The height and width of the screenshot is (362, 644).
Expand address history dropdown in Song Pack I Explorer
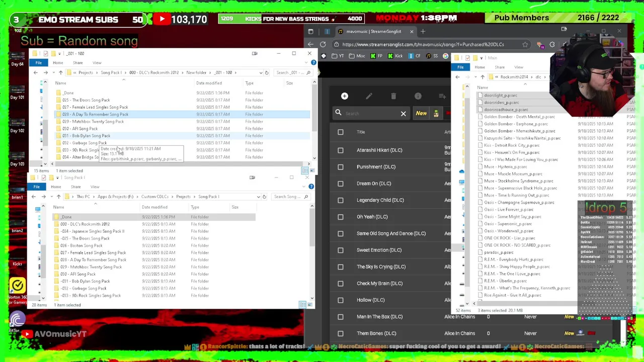(x=258, y=197)
